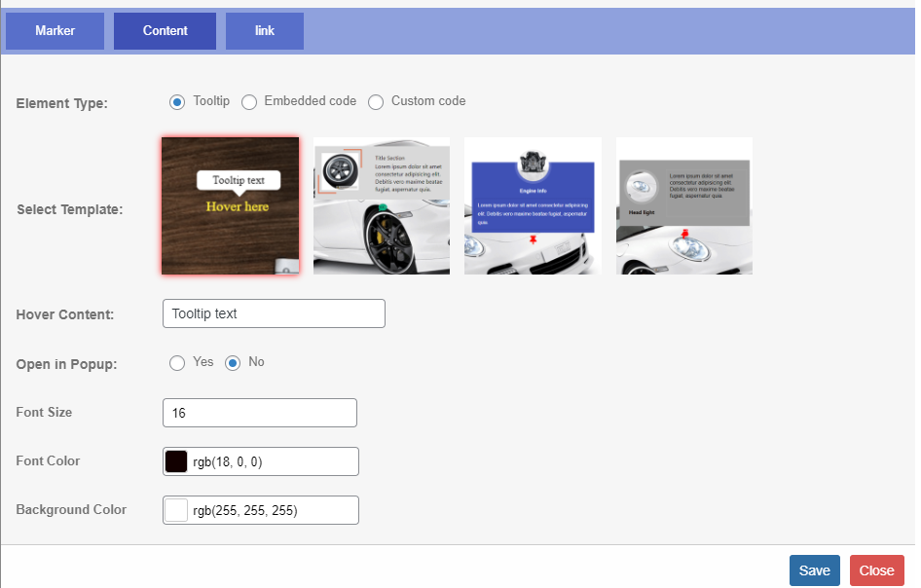Switch to the Content tab
921x588 pixels.
(166, 31)
